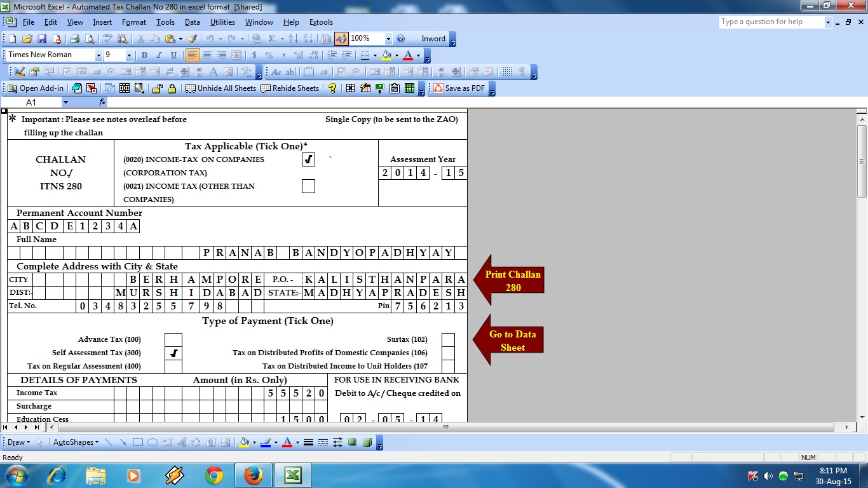The height and width of the screenshot is (488, 868).
Task: Open the Data menu
Action: pyautogui.click(x=193, y=22)
